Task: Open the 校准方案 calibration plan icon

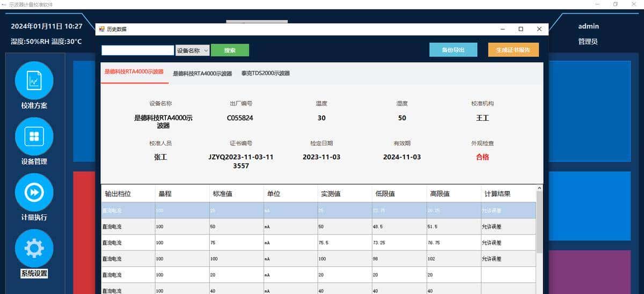Action: pyautogui.click(x=34, y=80)
